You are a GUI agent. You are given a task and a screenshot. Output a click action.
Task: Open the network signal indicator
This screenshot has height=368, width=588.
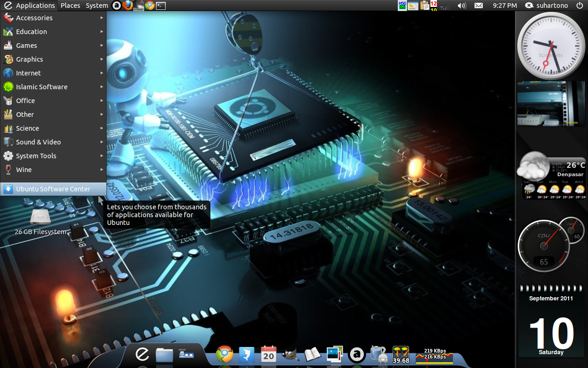(x=445, y=6)
